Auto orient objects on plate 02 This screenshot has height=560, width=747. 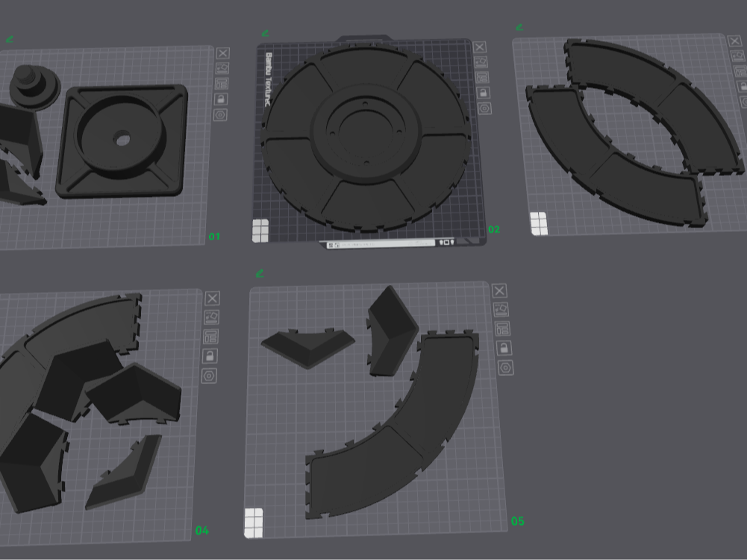tap(481, 62)
